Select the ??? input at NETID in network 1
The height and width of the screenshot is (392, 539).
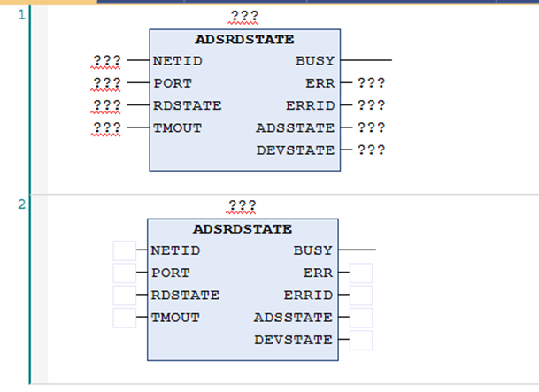[x=106, y=62]
